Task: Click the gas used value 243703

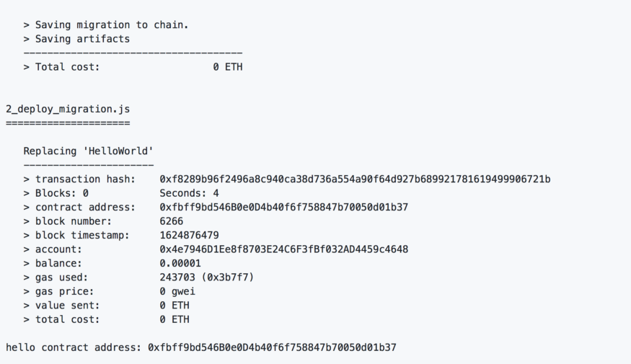Action: (x=206, y=278)
